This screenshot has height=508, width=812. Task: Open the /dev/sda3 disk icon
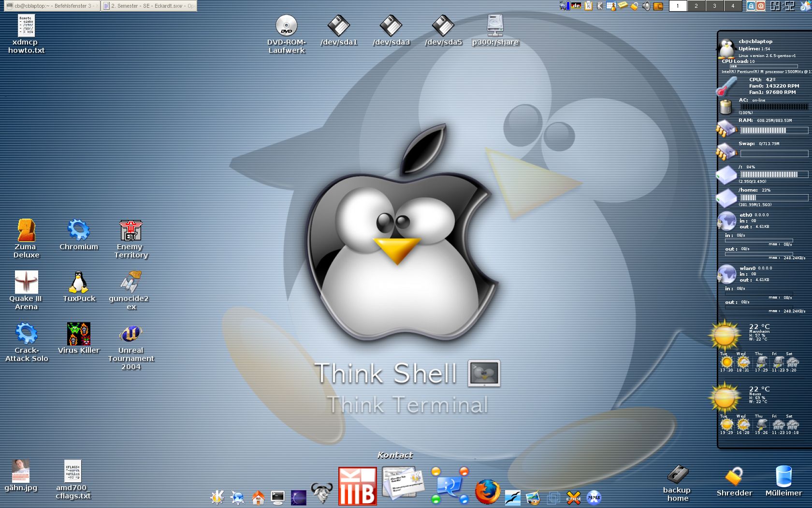pos(391,31)
